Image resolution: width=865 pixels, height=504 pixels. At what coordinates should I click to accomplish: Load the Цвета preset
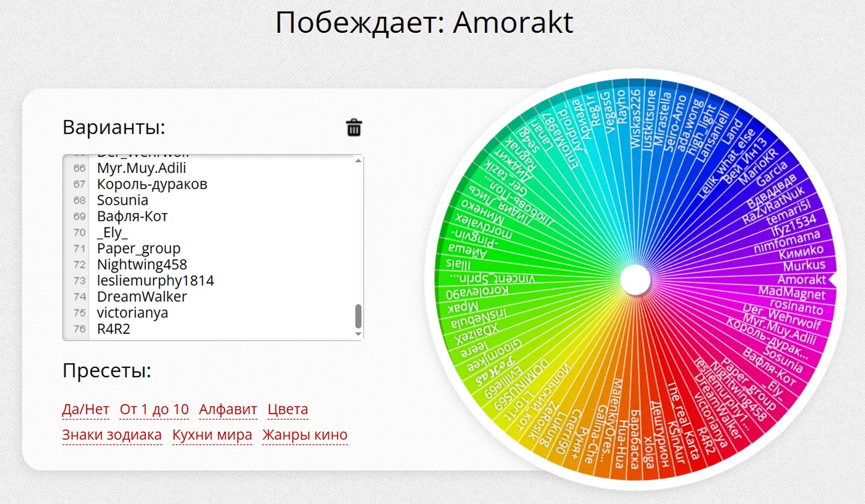coord(287,409)
